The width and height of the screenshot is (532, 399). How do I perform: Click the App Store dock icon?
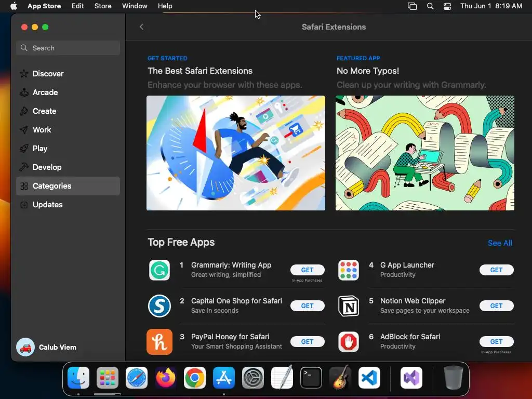tap(224, 378)
